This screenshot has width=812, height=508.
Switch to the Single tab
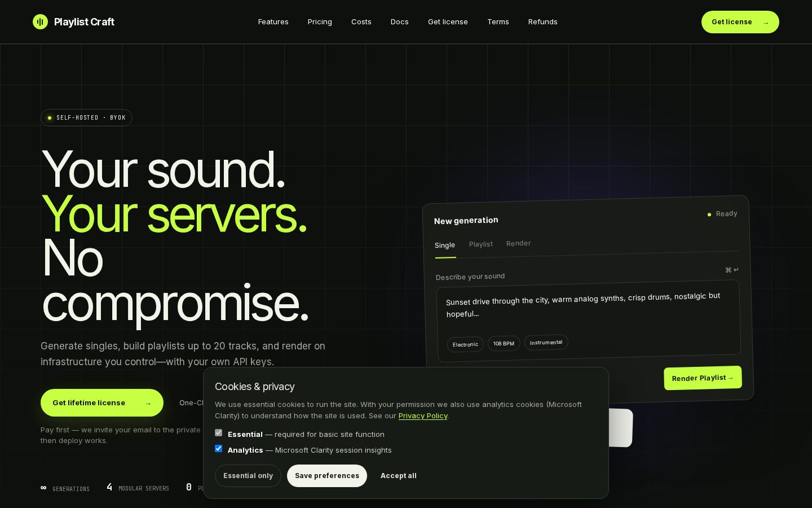445,246
